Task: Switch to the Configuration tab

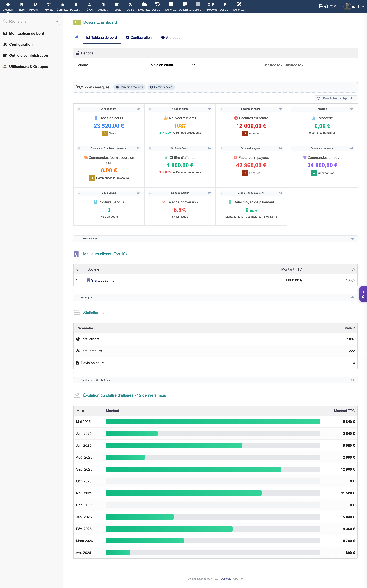Action: click(139, 37)
